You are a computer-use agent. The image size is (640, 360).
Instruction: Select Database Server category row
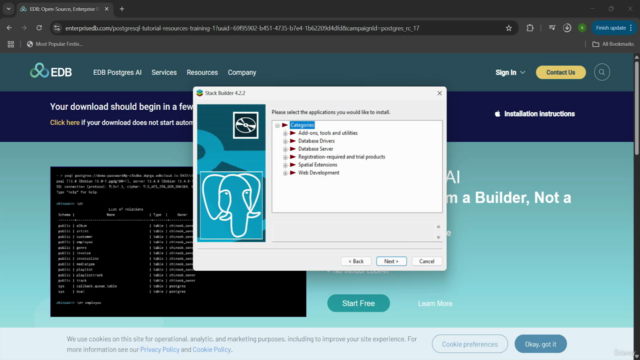(x=316, y=149)
